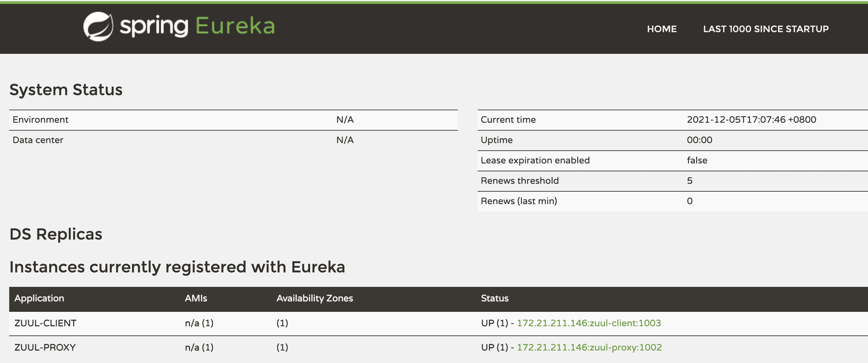
Task: Select the System Status heading
Action: tap(66, 90)
